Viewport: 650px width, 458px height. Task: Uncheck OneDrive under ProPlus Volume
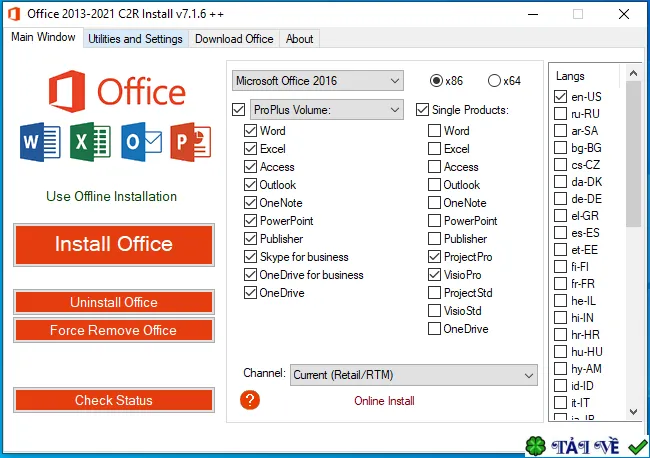(x=250, y=293)
